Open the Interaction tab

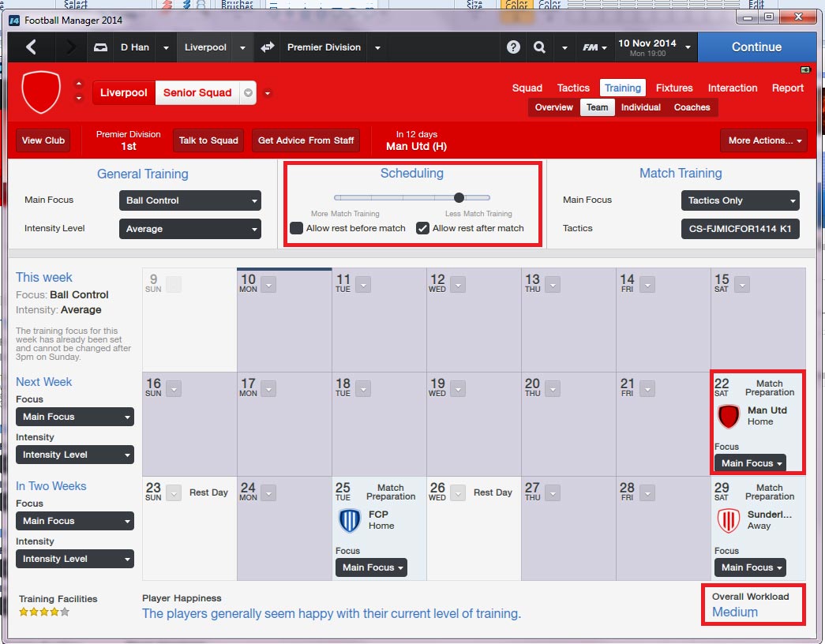coord(733,88)
